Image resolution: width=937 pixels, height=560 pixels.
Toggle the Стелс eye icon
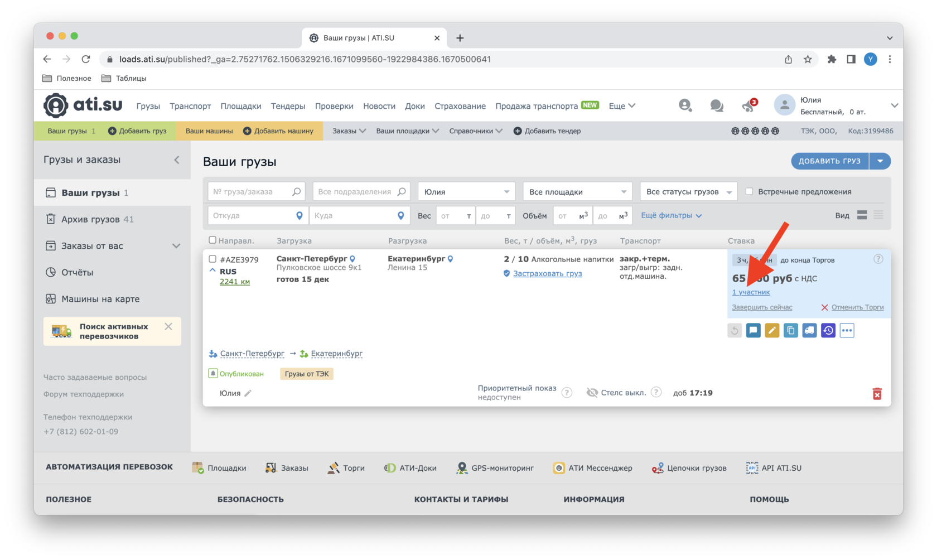(592, 393)
